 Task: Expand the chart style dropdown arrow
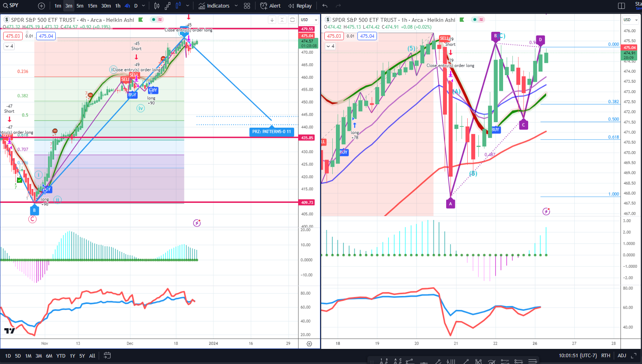(x=188, y=6)
